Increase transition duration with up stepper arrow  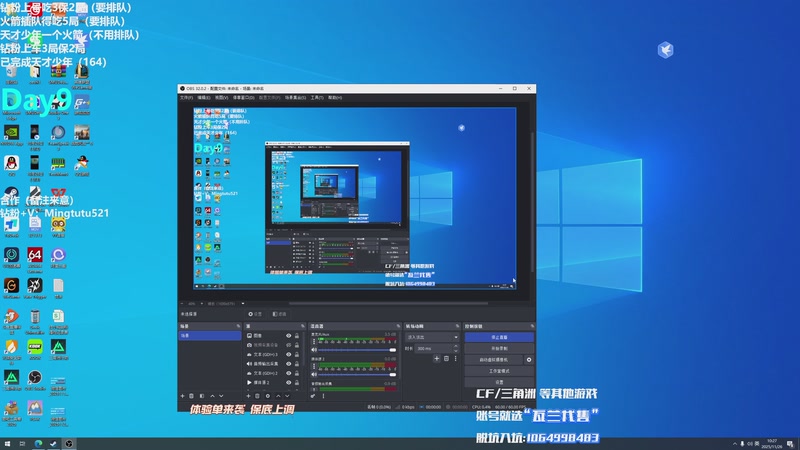456,346
